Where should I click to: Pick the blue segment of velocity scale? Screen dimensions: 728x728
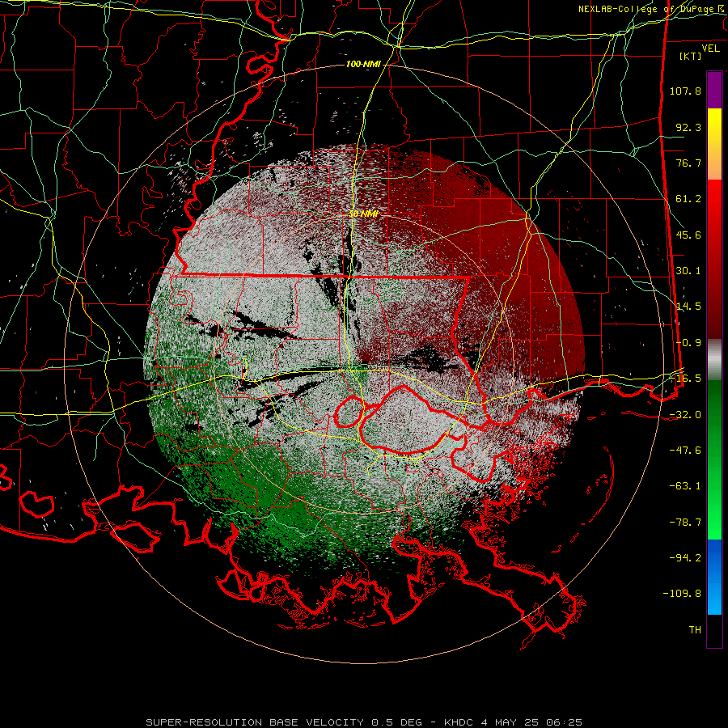point(714,577)
